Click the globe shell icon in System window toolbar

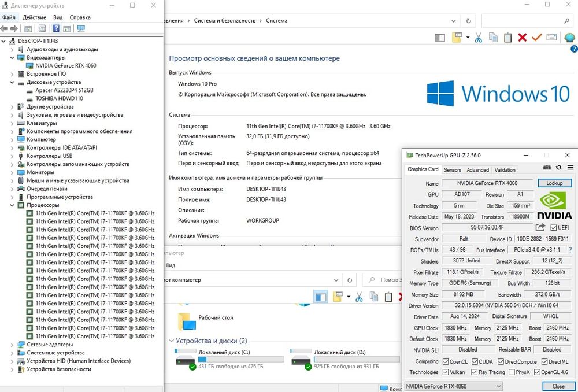click(x=569, y=37)
